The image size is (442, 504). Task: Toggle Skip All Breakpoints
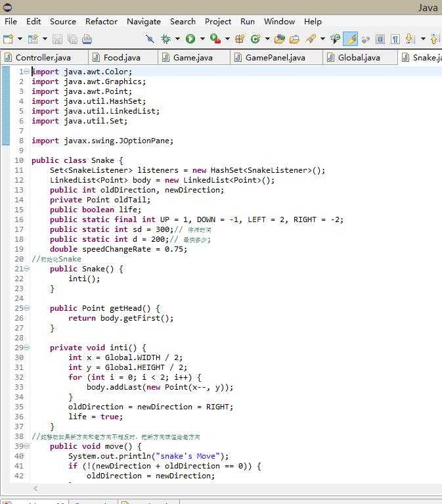[149, 39]
